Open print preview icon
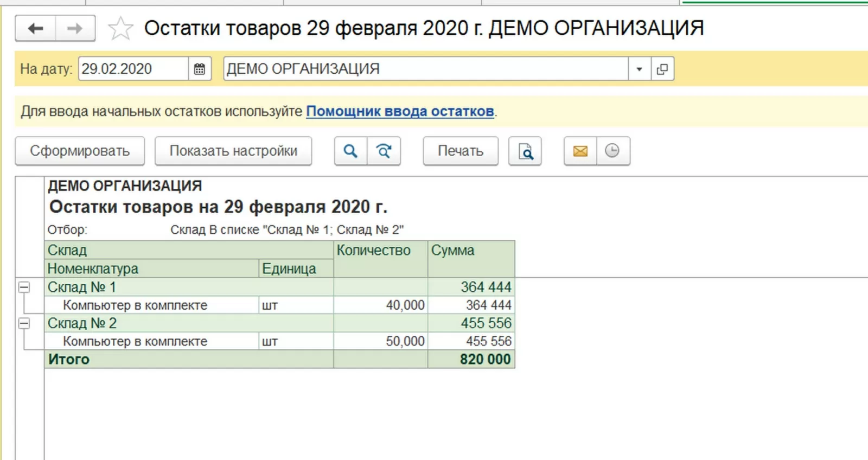Viewport: 868px width, 460px height. point(525,151)
